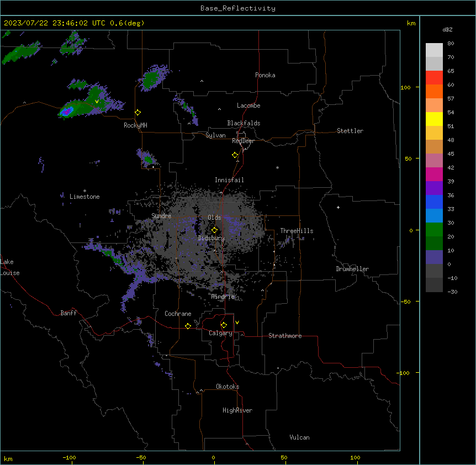
Task: Click the yellow diamond marker below Olds
Action: tap(215, 230)
